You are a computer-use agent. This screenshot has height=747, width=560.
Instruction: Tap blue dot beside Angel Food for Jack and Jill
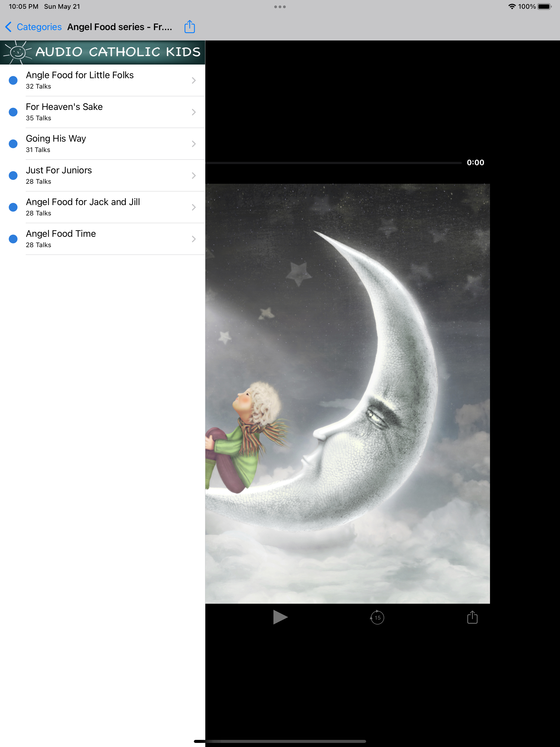(x=13, y=207)
